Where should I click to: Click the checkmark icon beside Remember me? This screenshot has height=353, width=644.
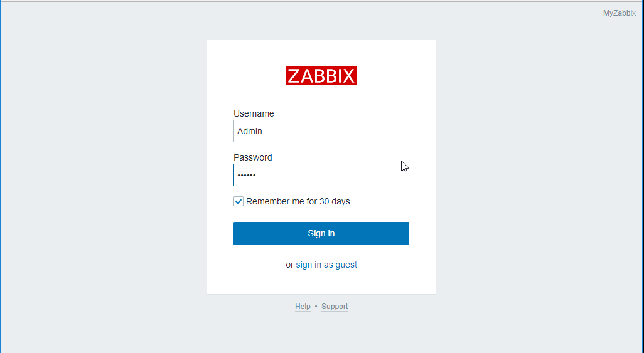point(239,201)
